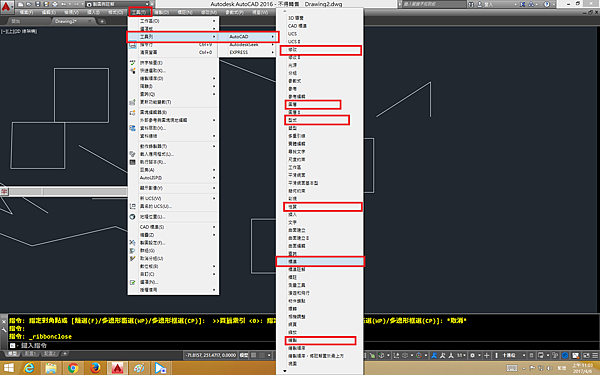
Task: Expand the Autodesk Seek submenu
Action: point(248,45)
